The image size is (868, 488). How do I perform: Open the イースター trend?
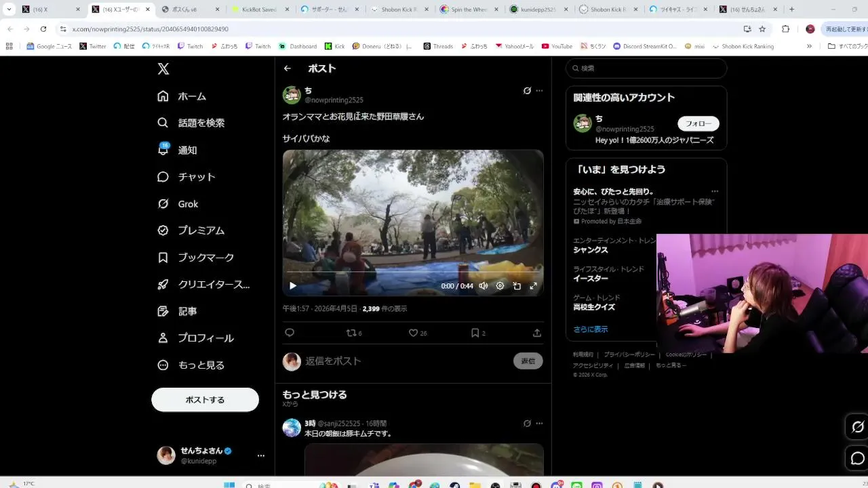[x=591, y=279]
